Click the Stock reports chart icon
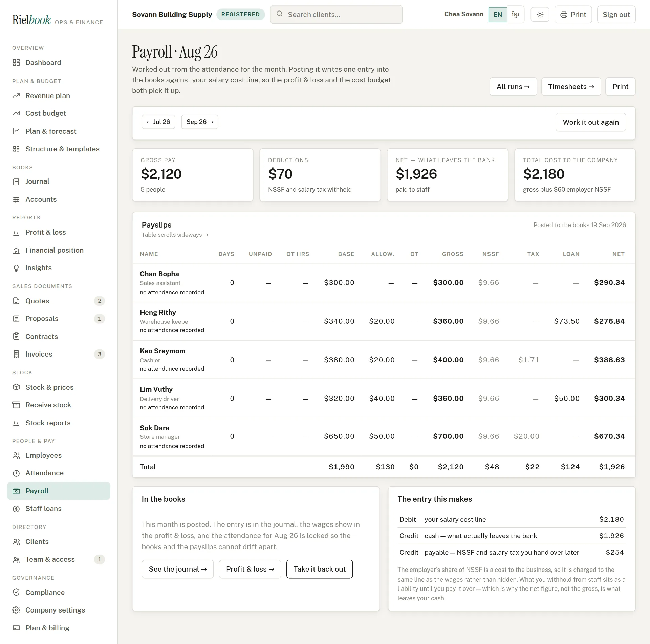This screenshot has height=644, width=650. pyautogui.click(x=16, y=423)
